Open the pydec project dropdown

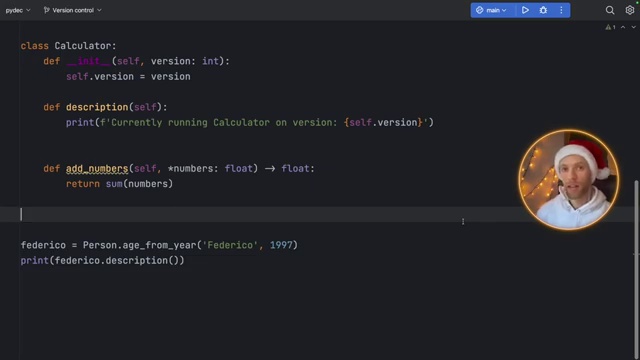[18, 10]
